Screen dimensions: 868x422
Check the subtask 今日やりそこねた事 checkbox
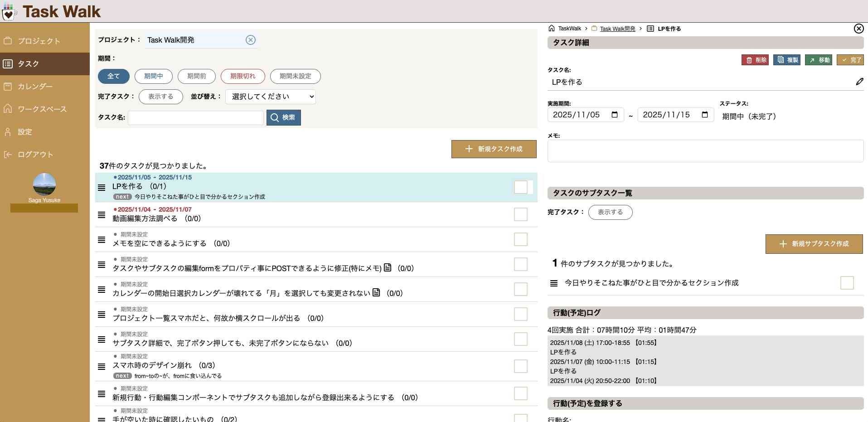(847, 282)
